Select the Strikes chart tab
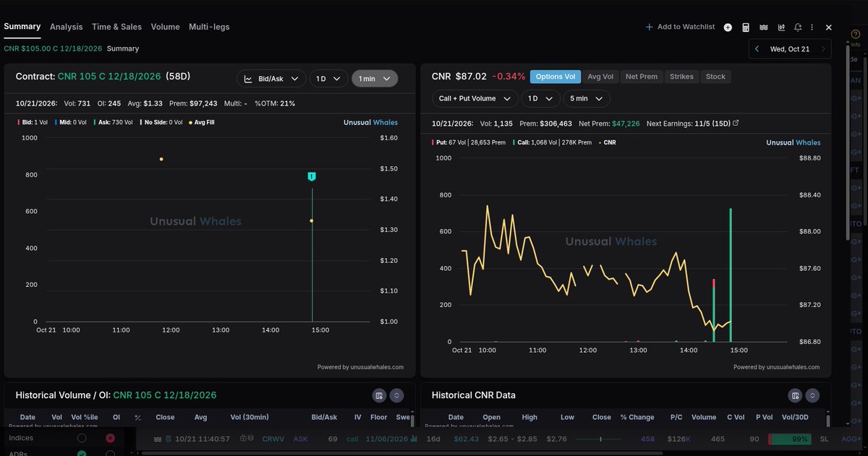The height and width of the screenshot is (456, 868). (681, 77)
